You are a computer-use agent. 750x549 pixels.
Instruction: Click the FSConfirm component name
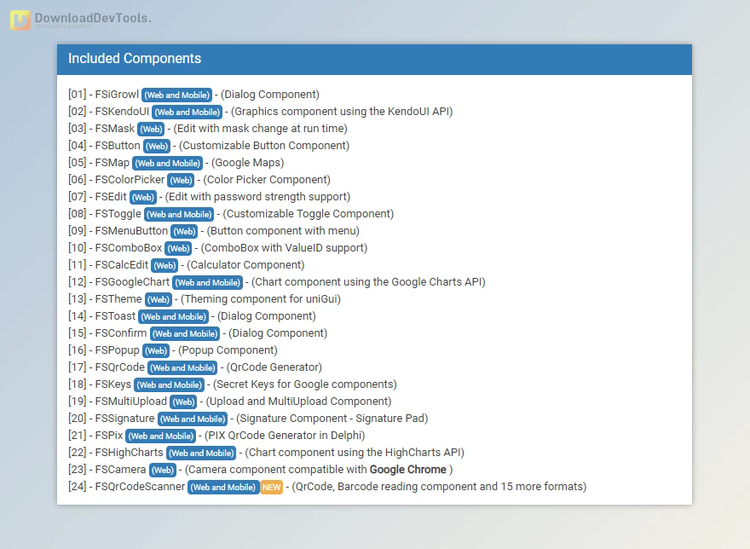click(x=121, y=333)
